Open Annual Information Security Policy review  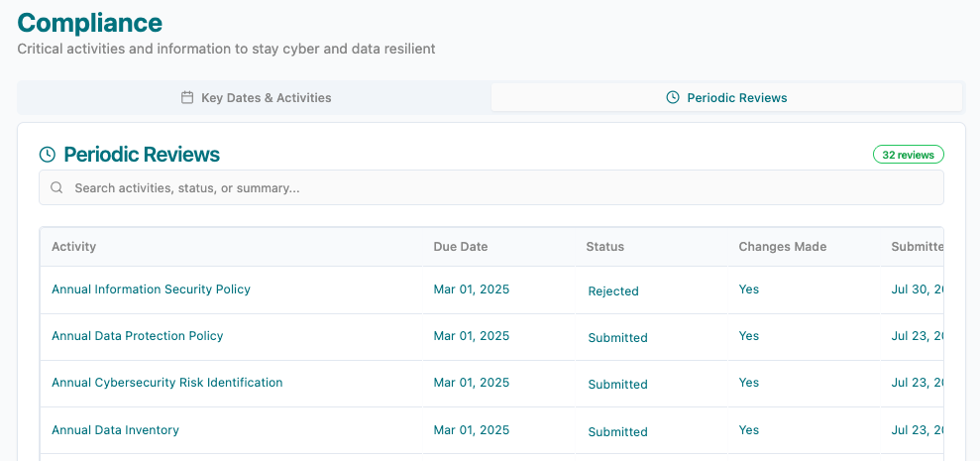tap(151, 289)
